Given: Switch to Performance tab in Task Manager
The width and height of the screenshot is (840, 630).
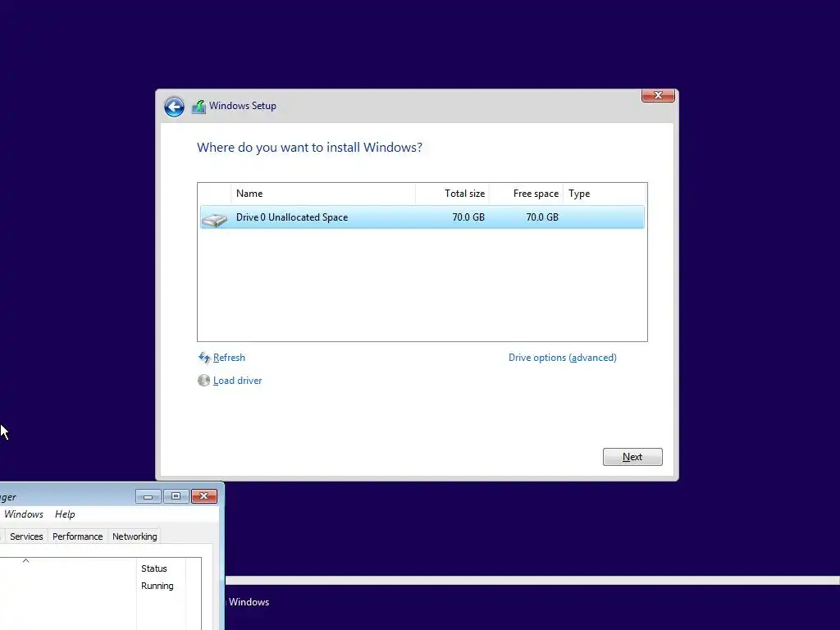Looking at the screenshot, I should (78, 536).
